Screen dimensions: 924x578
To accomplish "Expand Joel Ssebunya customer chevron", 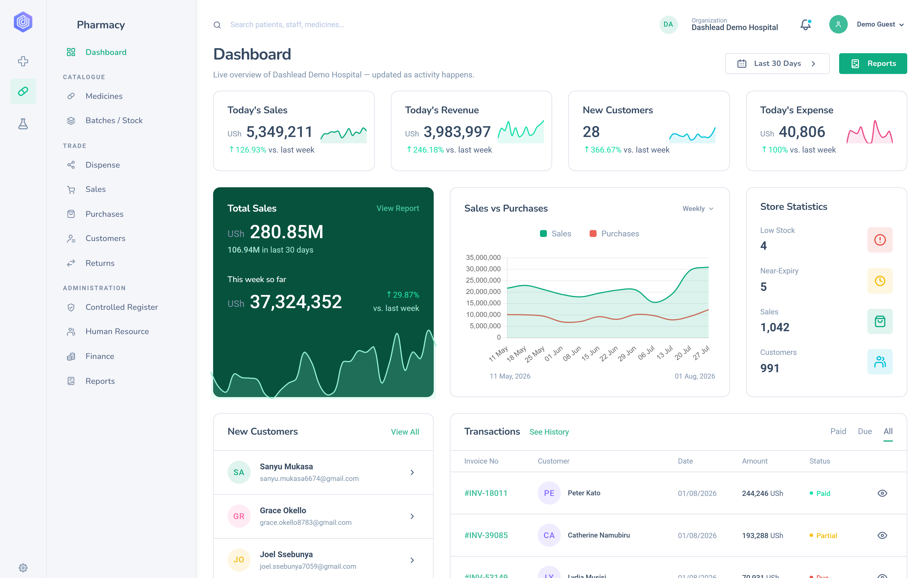I will point(412,560).
